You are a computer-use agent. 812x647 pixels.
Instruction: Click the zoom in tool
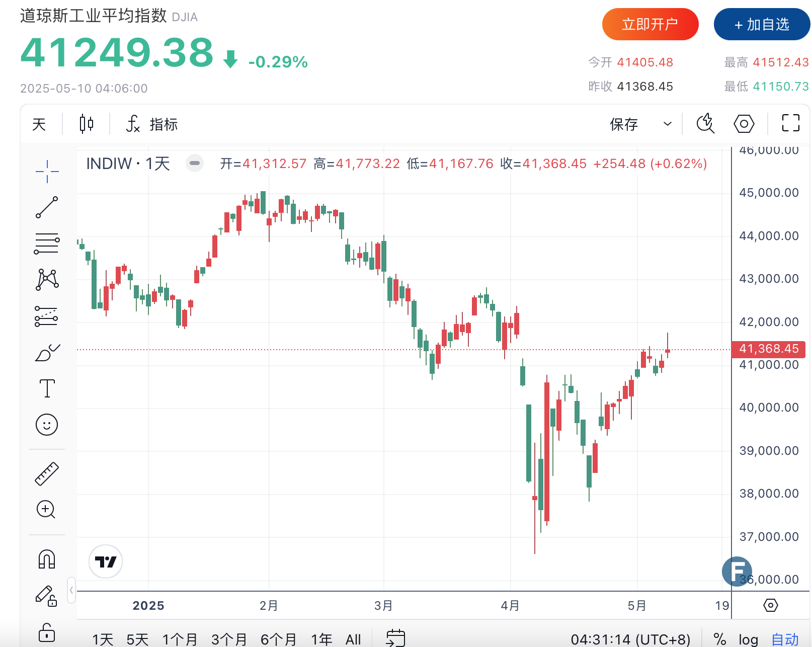coord(46,510)
